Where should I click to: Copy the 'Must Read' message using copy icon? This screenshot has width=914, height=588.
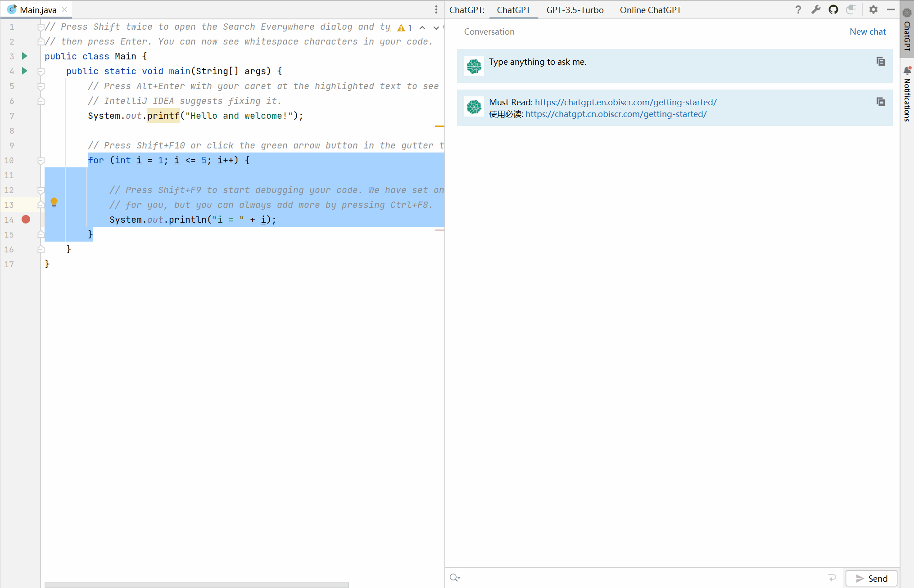coord(881,102)
